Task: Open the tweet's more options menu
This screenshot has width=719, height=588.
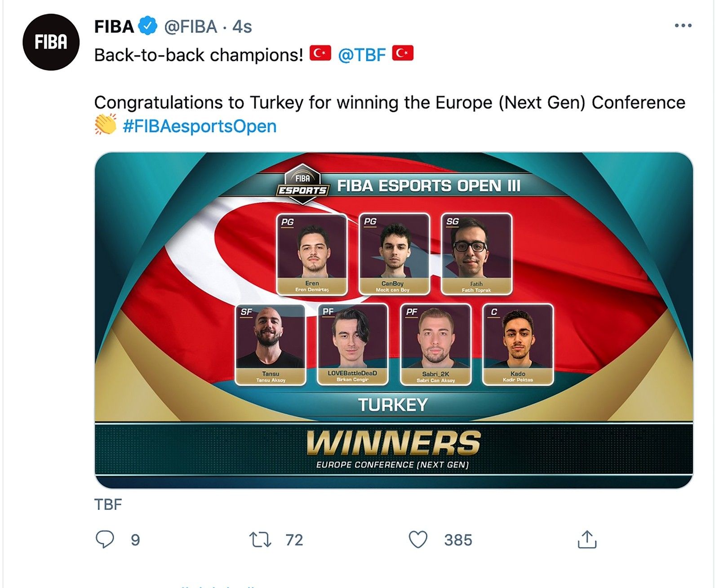Action: (x=683, y=26)
